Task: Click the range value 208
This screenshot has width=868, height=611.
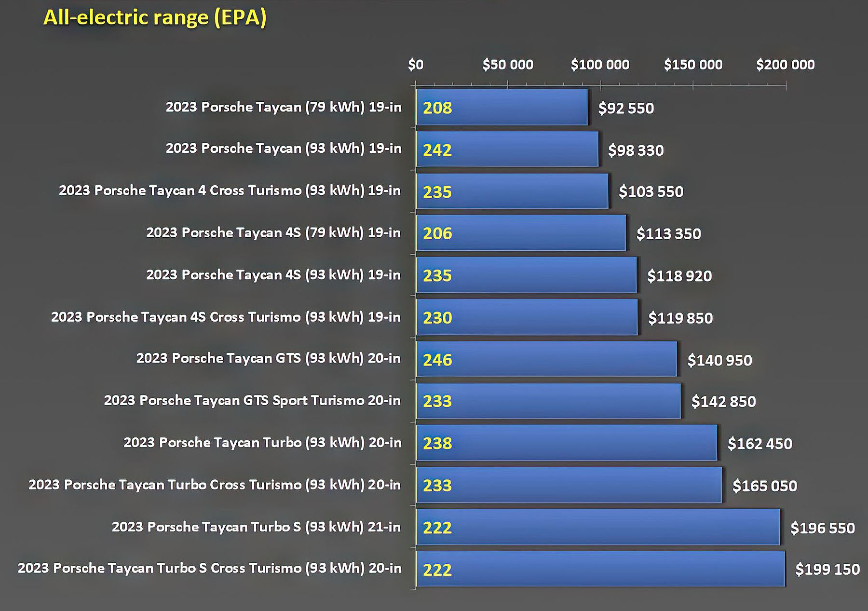Action: coord(437,108)
